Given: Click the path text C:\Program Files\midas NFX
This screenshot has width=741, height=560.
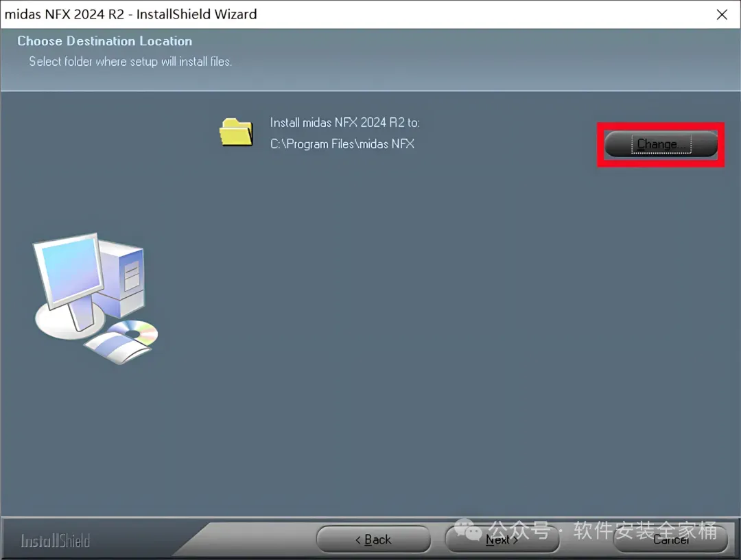Looking at the screenshot, I should [x=342, y=143].
